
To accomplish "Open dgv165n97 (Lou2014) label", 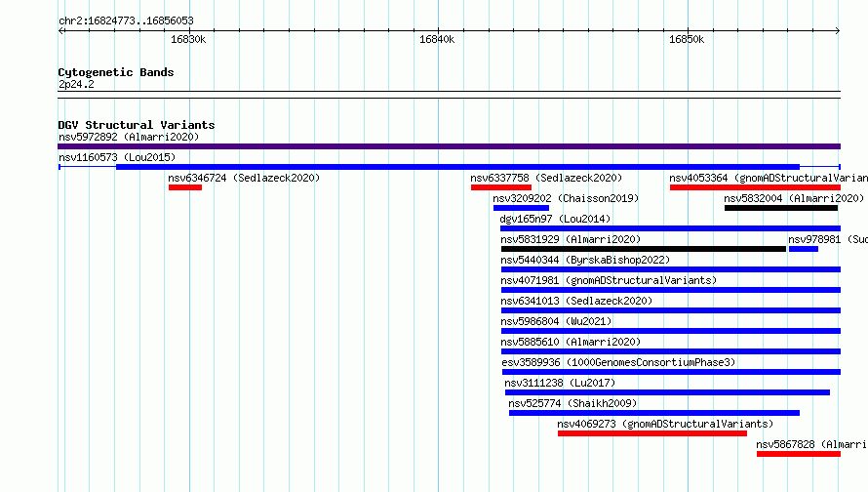I will tap(555, 219).
